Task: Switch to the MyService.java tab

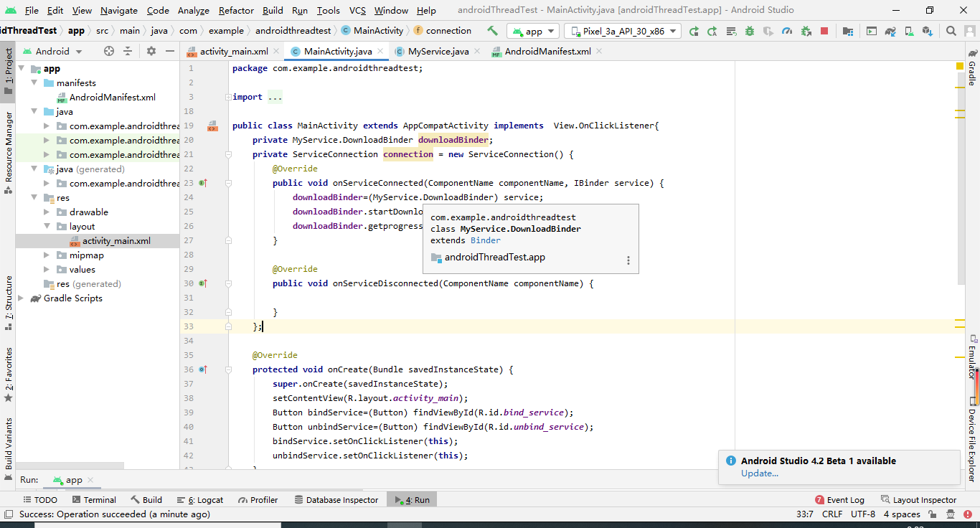Action: click(x=438, y=52)
